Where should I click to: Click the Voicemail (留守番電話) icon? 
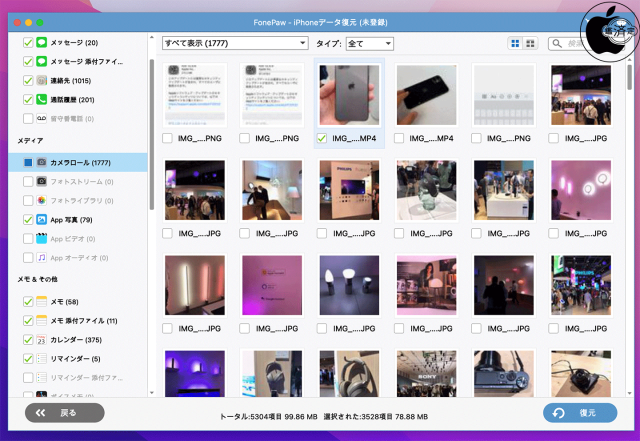41,118
